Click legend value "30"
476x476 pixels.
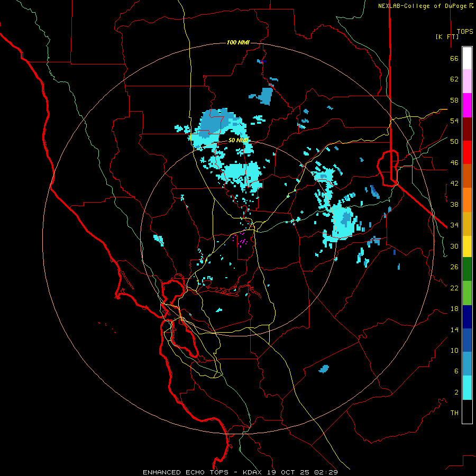click(x=454, y=246)
